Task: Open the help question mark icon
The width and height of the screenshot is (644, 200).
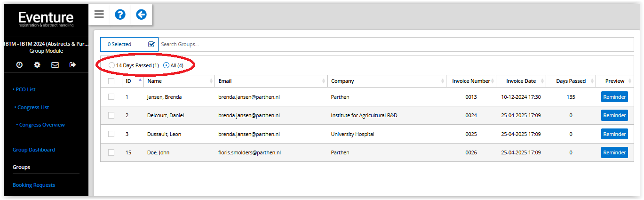Action: [x=120, y=15]
